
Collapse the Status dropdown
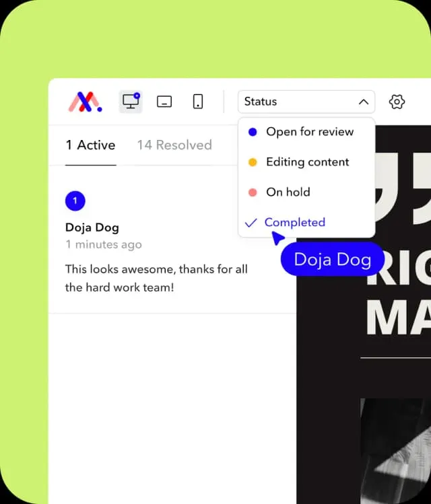tap(306, 102)
